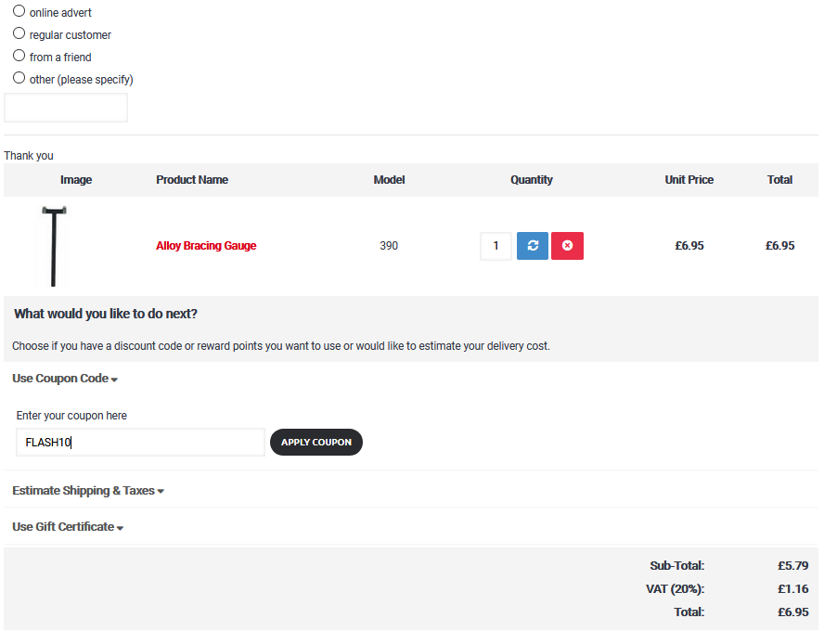Click the Estimate Shipping caret arrow
The width and height of the screenshot is (837, 644).
tap(161, 492)
